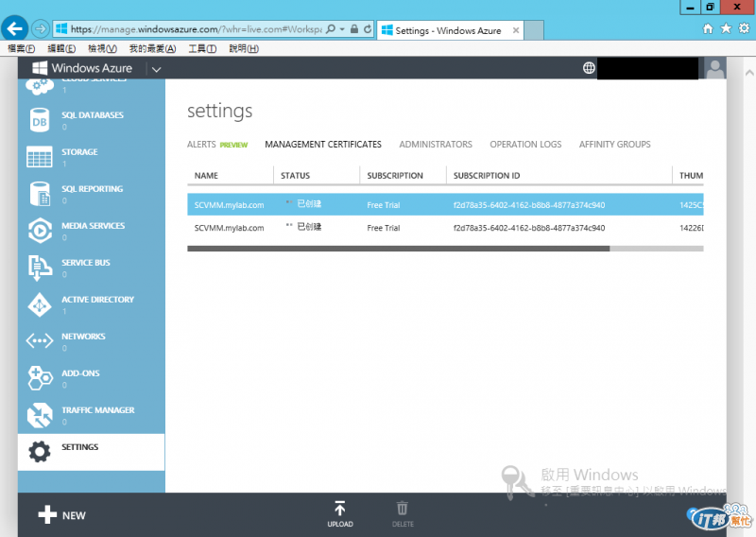Screen dimensions: 756x537
Task: Open the 我的最愛(A) menu
Action: [152, 48]
